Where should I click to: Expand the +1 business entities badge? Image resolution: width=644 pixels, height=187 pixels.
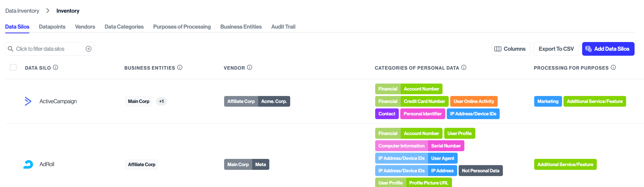161,101
